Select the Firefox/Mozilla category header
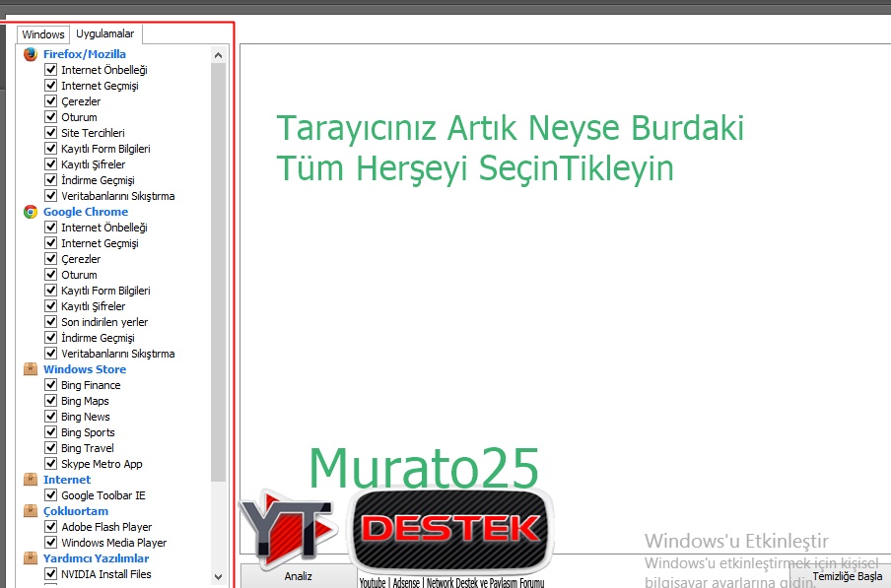The height and width of the screenshot is (588, 891). coord(85,54)
